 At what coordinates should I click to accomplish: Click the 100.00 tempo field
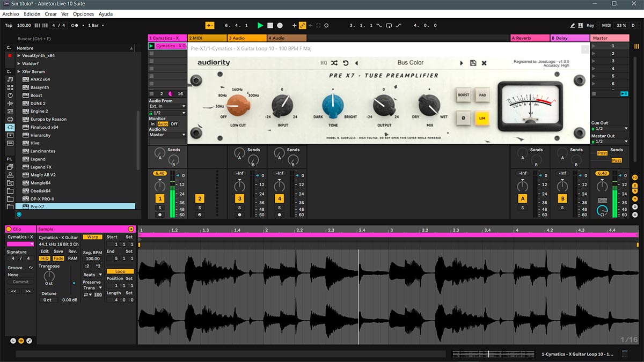click(24, 25)
